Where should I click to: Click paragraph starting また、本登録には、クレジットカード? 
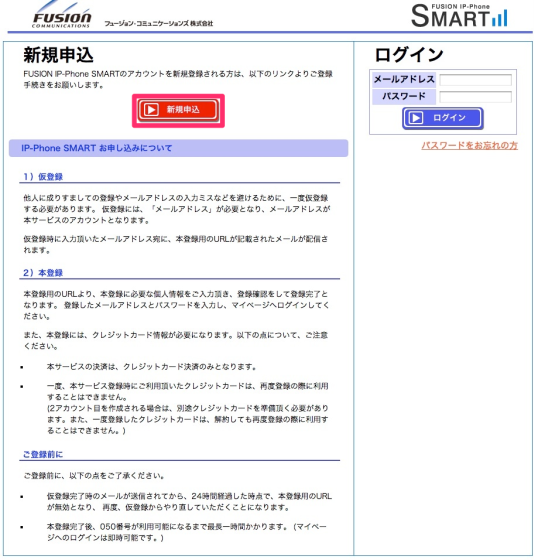click(x=176, y=341)
